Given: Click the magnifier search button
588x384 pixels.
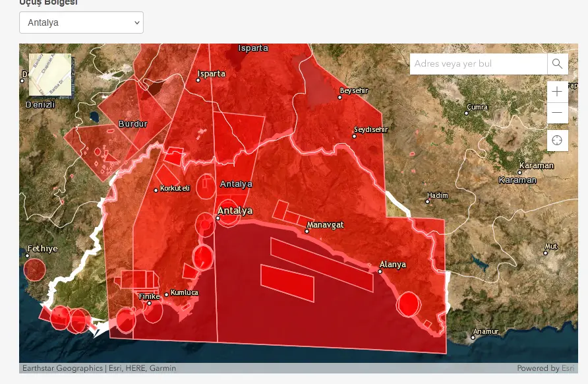Looking at the screenshot, I should (558, 64).
